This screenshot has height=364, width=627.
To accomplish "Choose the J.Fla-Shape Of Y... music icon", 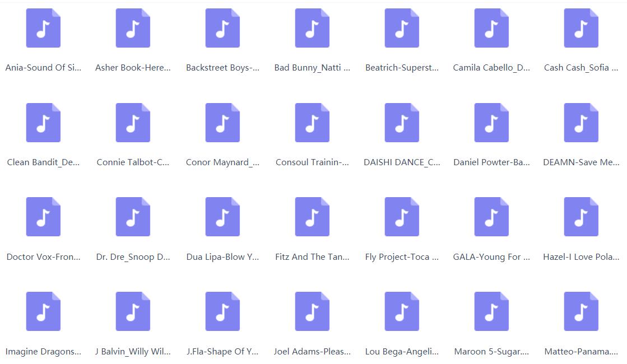I will tap(222, 312).
